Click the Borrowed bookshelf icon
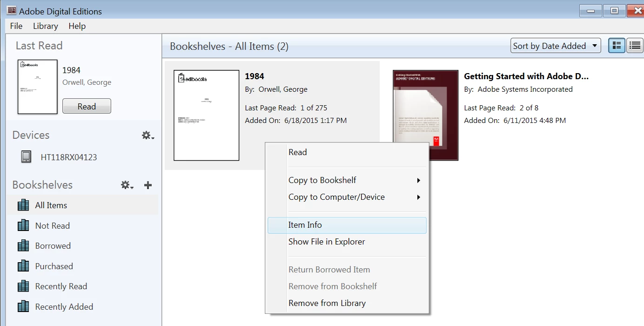Image resolution: width=644 pixels, height=326 pixels. tap(23, 246)
